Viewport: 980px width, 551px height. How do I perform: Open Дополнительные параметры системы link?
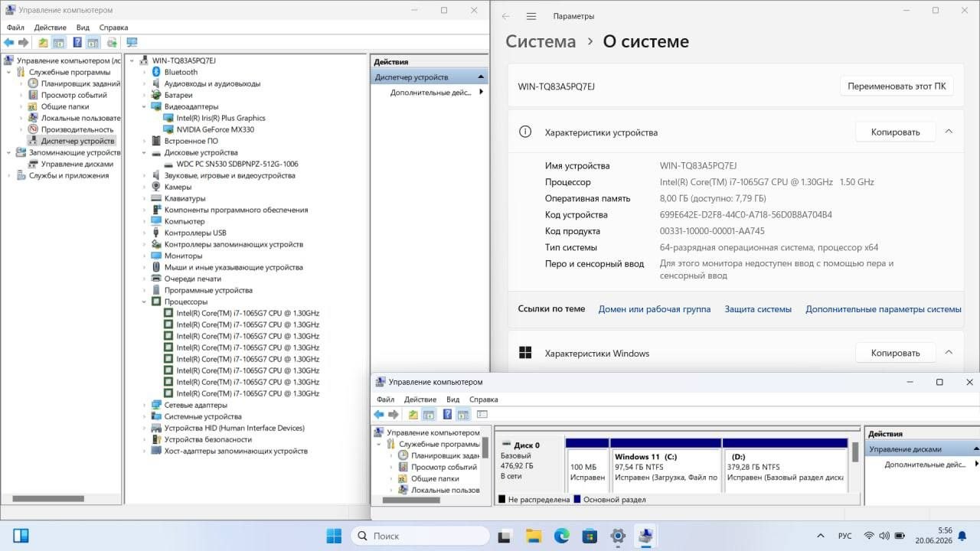[x=884, y=309]
